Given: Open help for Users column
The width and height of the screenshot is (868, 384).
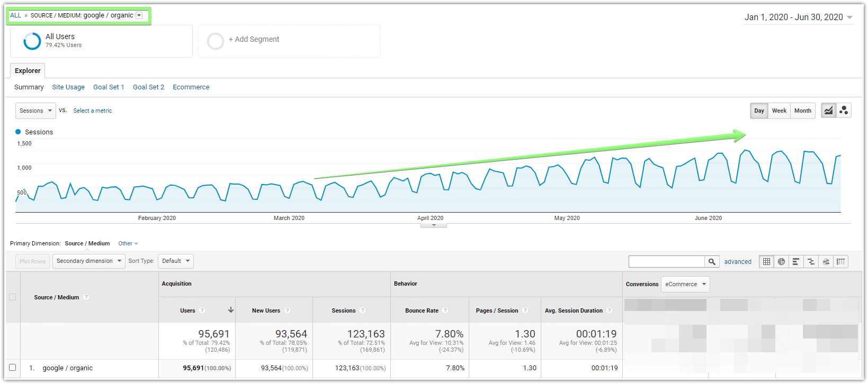Looking at the screenshot, I should (202, 310).
